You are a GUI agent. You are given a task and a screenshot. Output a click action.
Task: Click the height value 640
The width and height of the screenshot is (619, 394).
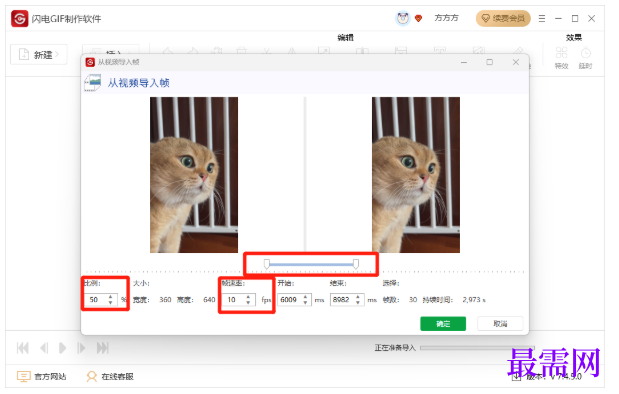(209, 300)
